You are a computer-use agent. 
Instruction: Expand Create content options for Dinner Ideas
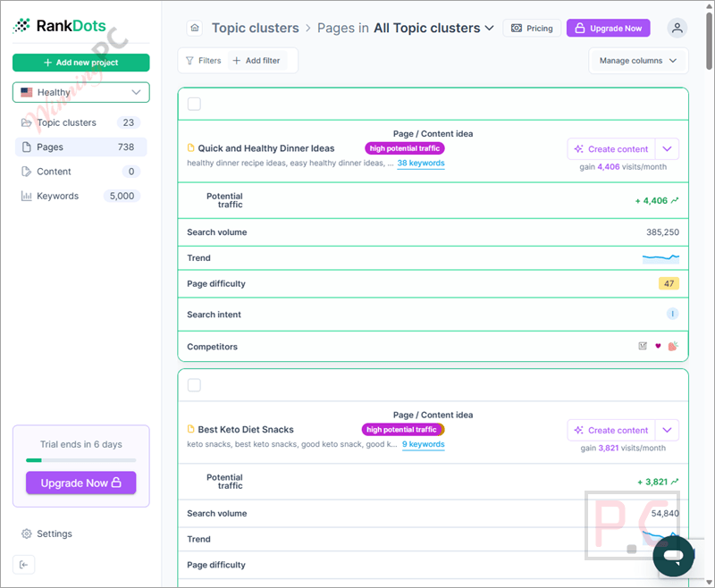click(667, 149)
